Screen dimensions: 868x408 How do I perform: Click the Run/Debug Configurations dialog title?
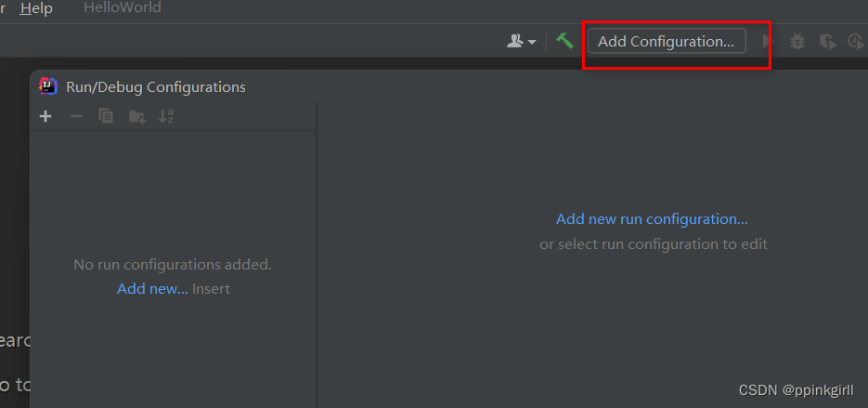tap(156, 87)
